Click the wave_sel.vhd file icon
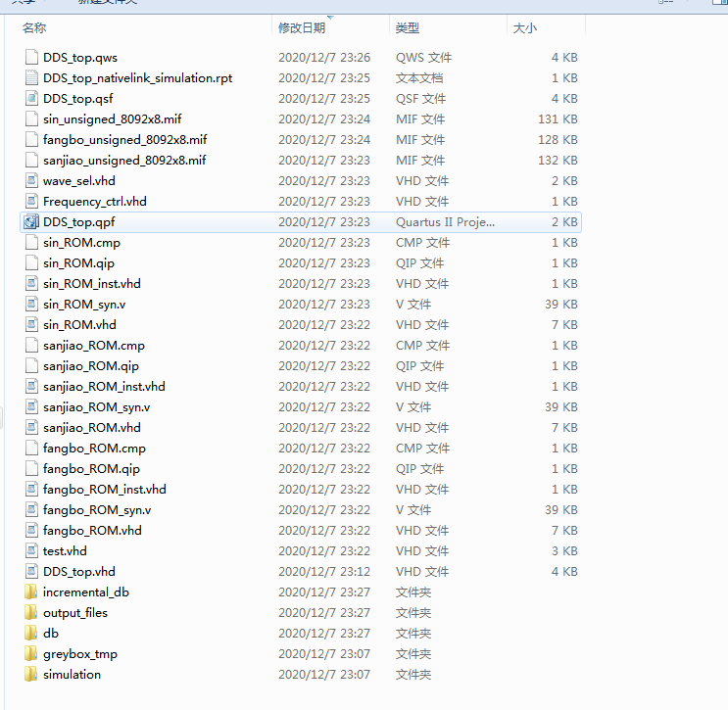This screenshot has width=728, height=710. pos(31,180)
